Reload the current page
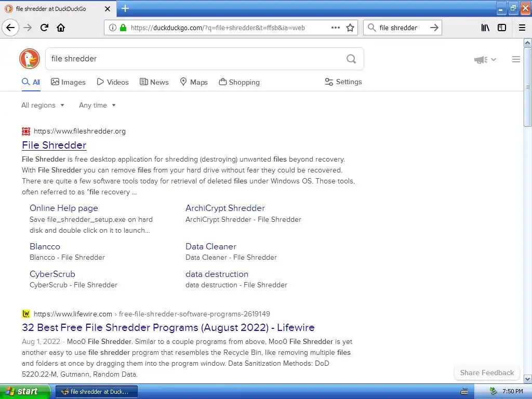Image resolution: width=532 pixels, height=399 pixels. (44, 28)
